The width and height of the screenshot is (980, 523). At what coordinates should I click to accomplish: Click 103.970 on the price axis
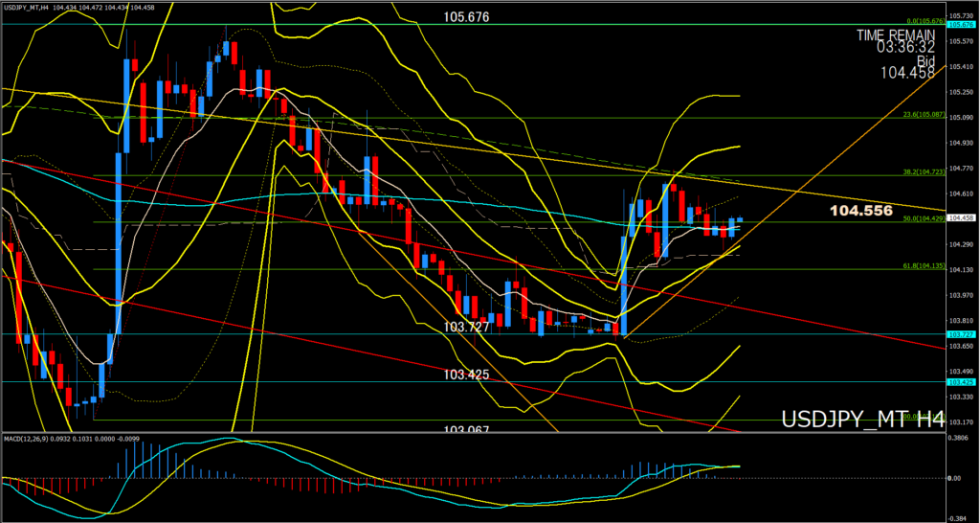coord(959,295)
